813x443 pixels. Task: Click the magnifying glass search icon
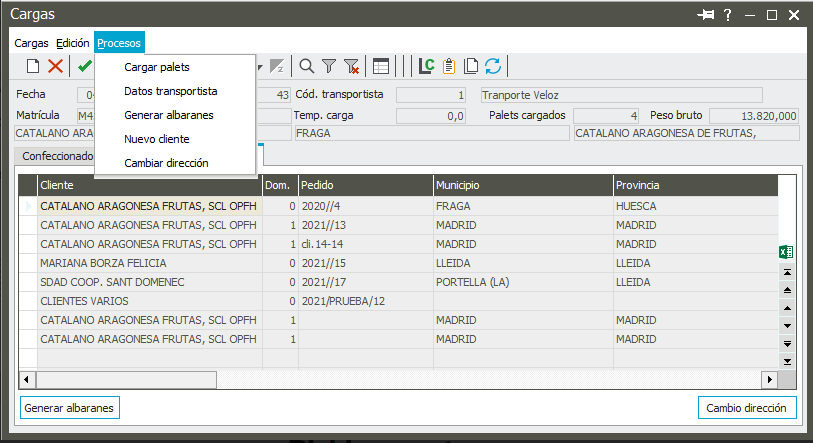point(307,67)
